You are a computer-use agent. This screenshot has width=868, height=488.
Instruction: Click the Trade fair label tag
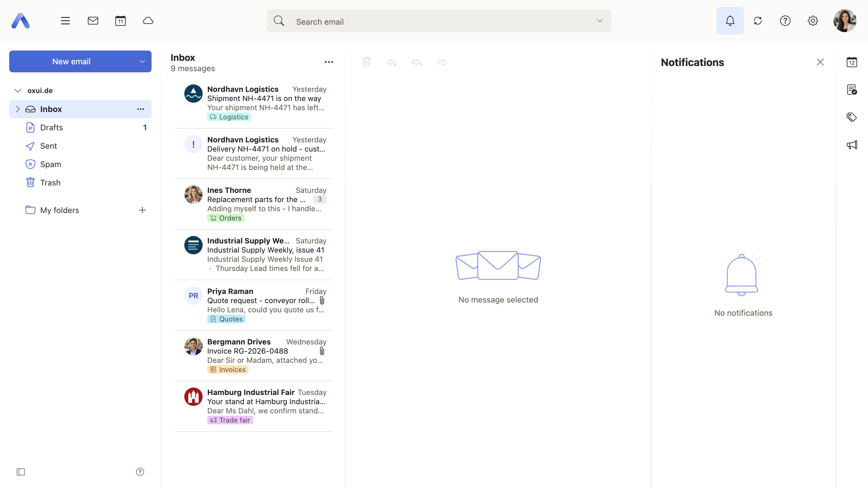click(x=230, y=420)
